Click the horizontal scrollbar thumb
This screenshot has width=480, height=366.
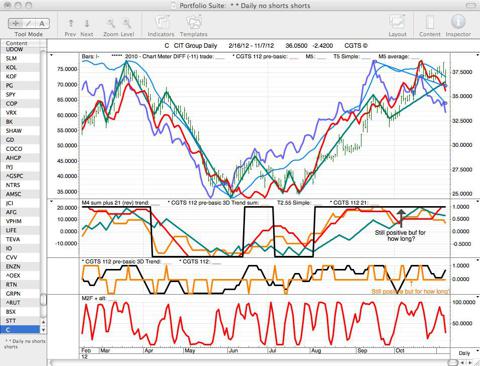point(452,362)
